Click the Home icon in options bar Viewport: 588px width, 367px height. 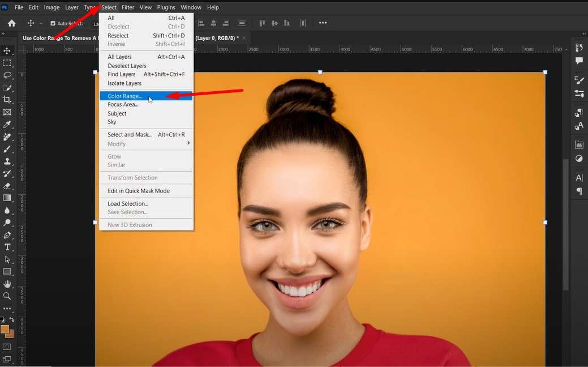[x=12, y=23]
